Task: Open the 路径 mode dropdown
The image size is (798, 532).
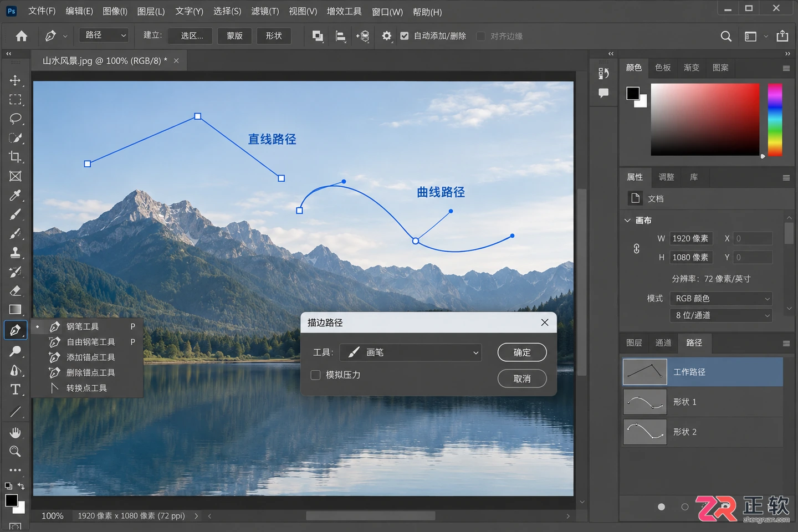Action: (x=104, y=35)
